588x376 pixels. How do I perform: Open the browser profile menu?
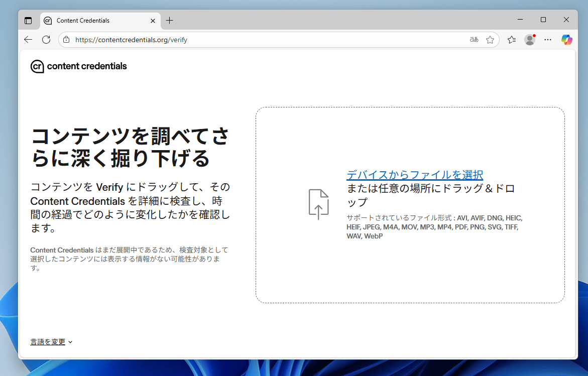point(530,40)
